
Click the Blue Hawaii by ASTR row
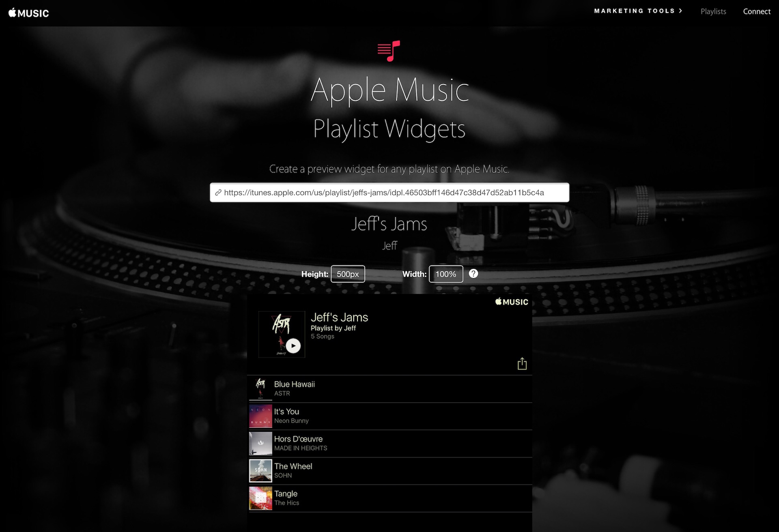pyautogui.click(x=389, y=388)
